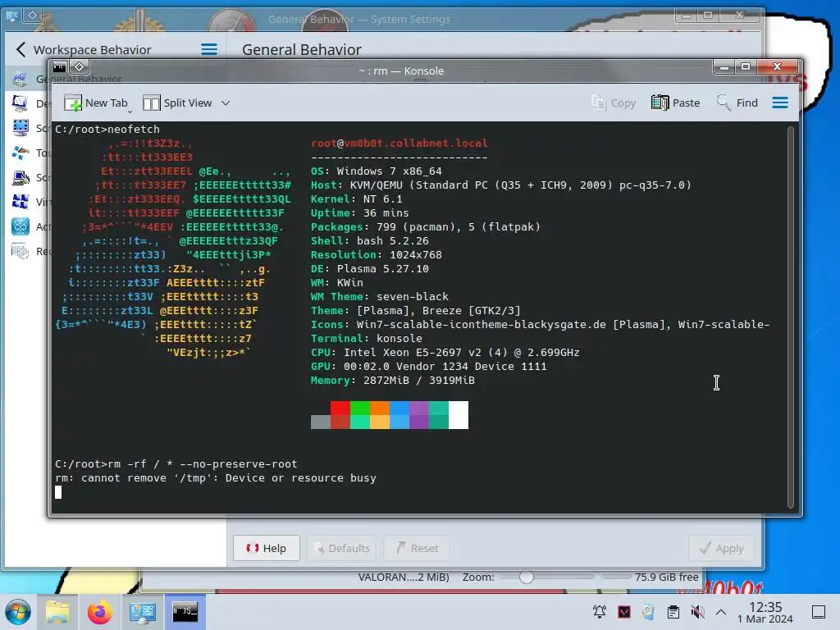Image resolution: width=840 pixels, height=630 pixels.
Task: Select General Behavior icon in Settings sidebar
Action: pyautogui.click(x=21, y=80)
